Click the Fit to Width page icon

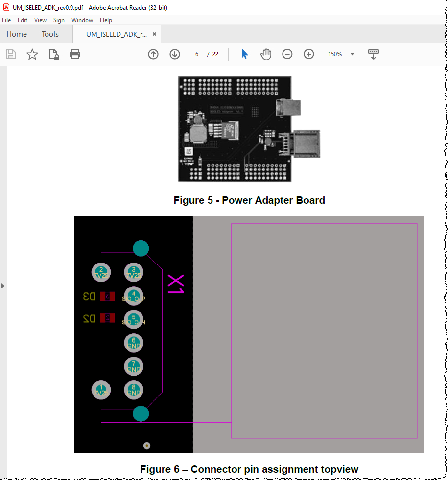pos(374,54)
